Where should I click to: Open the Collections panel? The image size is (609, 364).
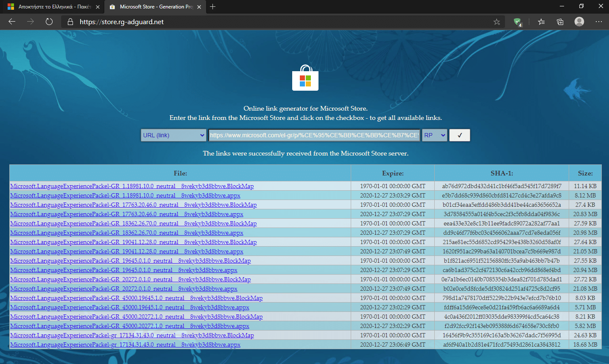[x=560, y=22]
